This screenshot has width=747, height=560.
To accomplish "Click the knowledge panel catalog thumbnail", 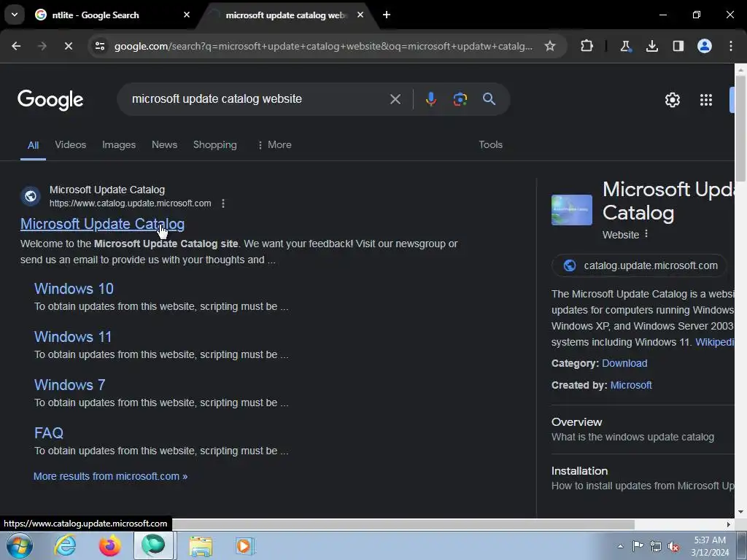I will click(572, 209).
